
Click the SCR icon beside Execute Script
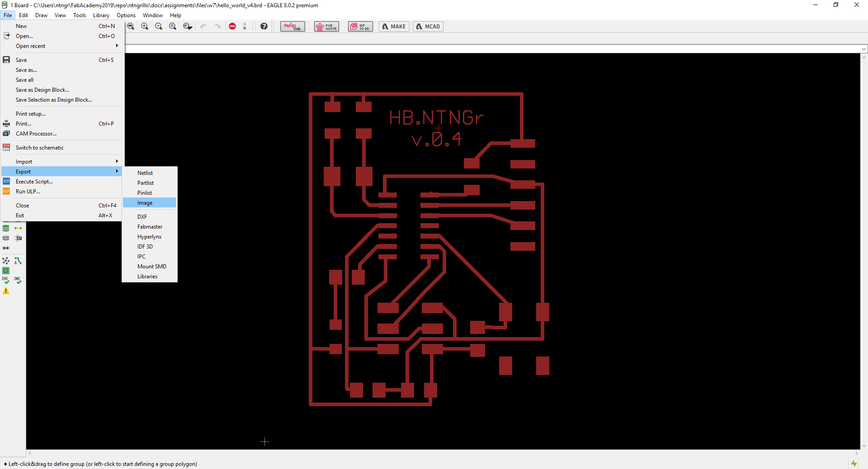pyautogui.click(x=6, y=181)
